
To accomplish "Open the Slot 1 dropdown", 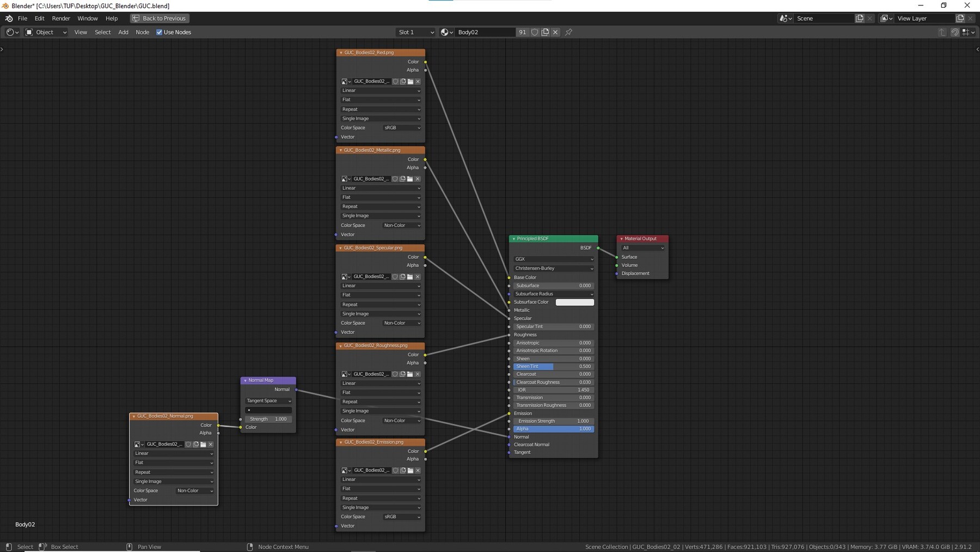I will pyautogui.click(x=416, y=32).
